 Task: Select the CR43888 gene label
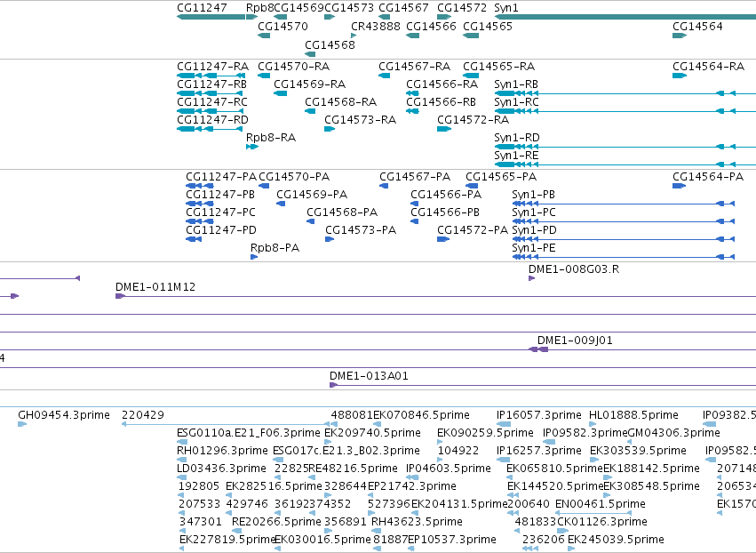pos(376,26)
